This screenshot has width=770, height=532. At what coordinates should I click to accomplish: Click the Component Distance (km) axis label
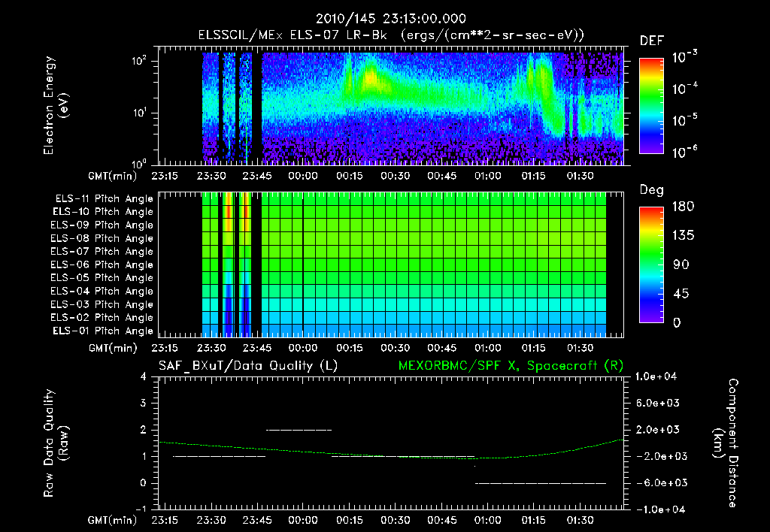click(x=726, y=443)
